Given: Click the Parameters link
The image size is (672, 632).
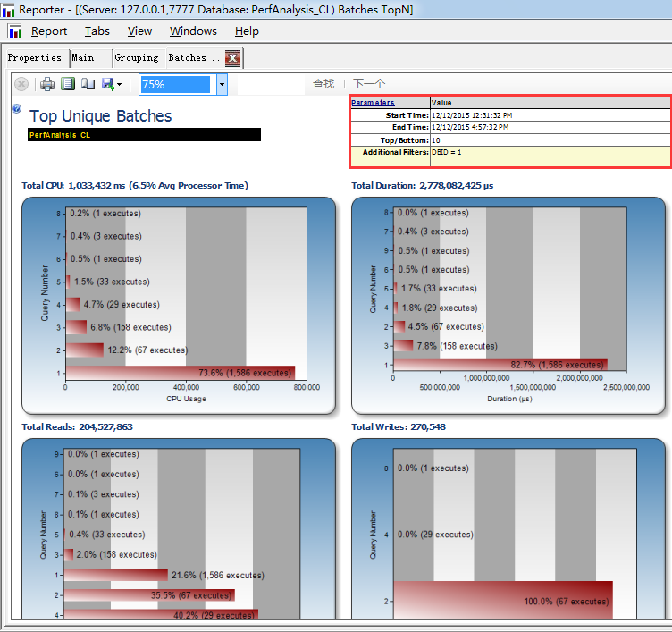Looking at the screenshot, I should pyautogui.click(x=373, y=103).
